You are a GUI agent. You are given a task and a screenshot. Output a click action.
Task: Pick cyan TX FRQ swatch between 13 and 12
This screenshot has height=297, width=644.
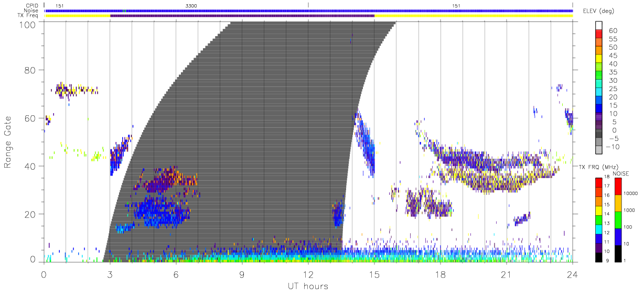point(598,228)
